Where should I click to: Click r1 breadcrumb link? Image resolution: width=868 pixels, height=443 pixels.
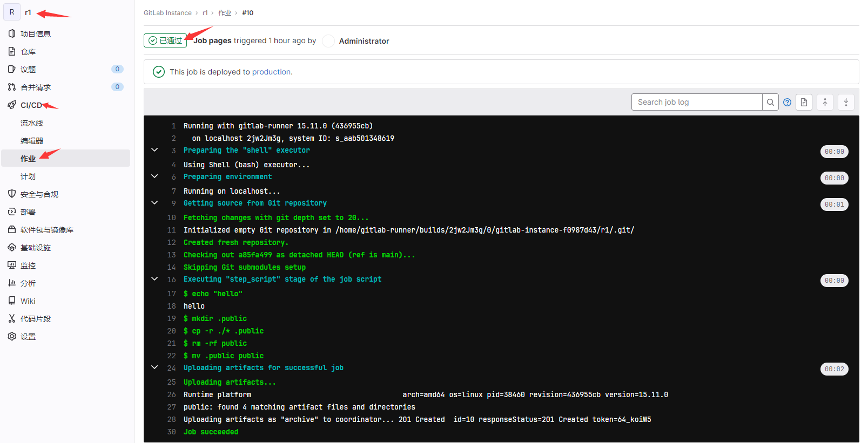205,13
